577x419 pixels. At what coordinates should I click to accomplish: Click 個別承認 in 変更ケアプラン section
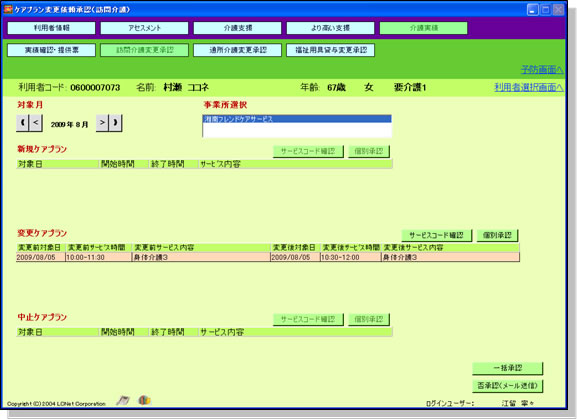[497, 235]
